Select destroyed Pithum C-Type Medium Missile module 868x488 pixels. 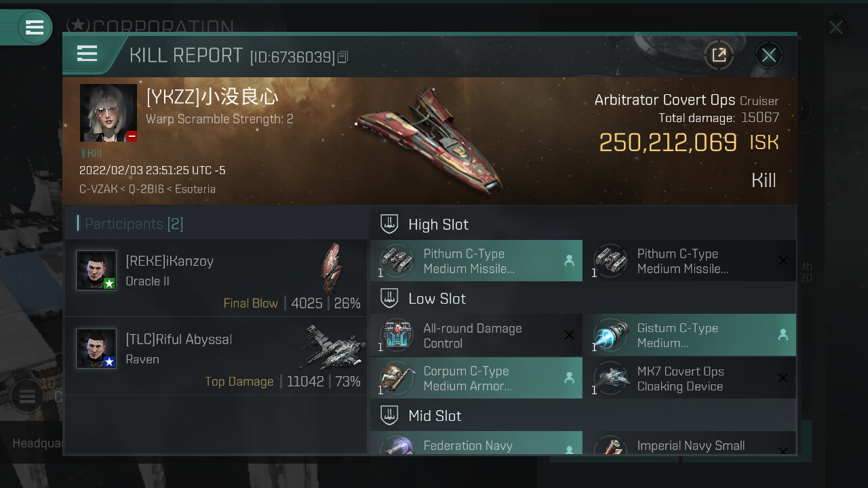coord(690,261)
